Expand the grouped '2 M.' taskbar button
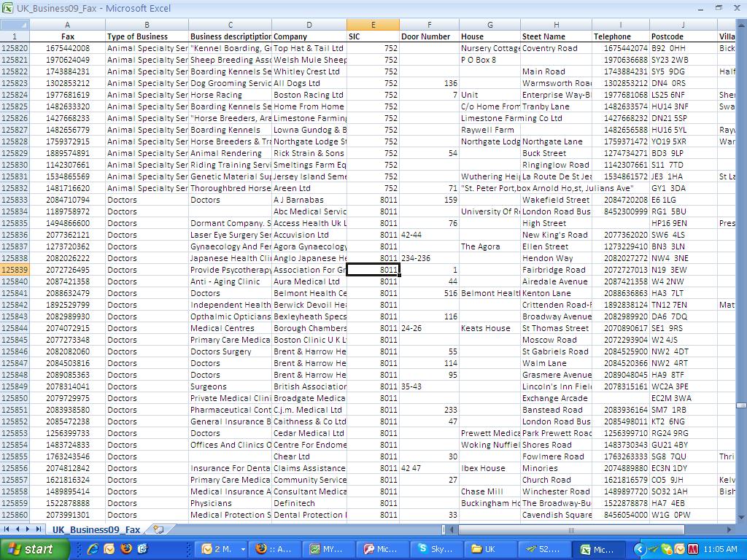This screenshot has width=747, height=560. (x=243, y=549)
